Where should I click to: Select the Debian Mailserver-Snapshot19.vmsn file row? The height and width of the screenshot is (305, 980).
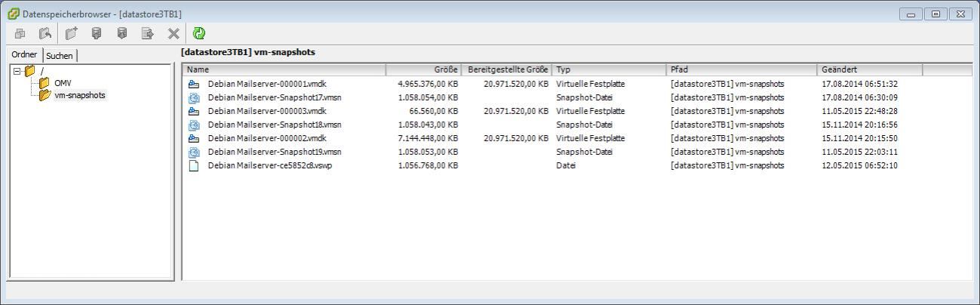pyautogui.click(x=274, y=152)
